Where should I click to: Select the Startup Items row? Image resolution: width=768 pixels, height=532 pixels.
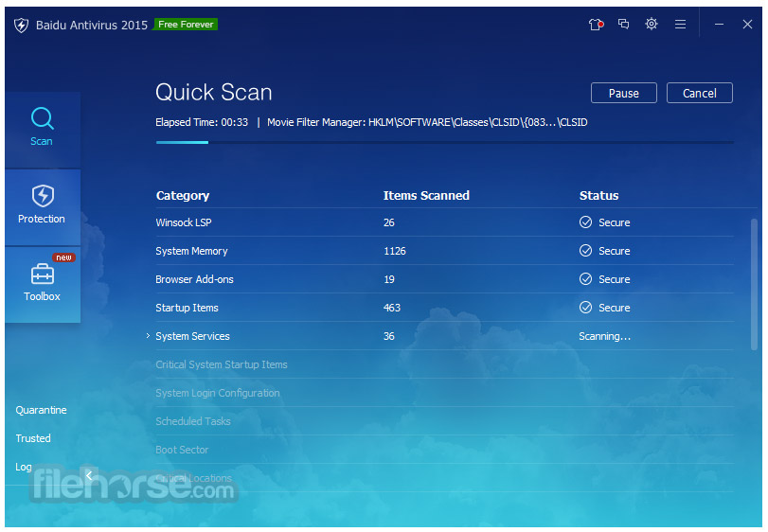tap(445, 308)
